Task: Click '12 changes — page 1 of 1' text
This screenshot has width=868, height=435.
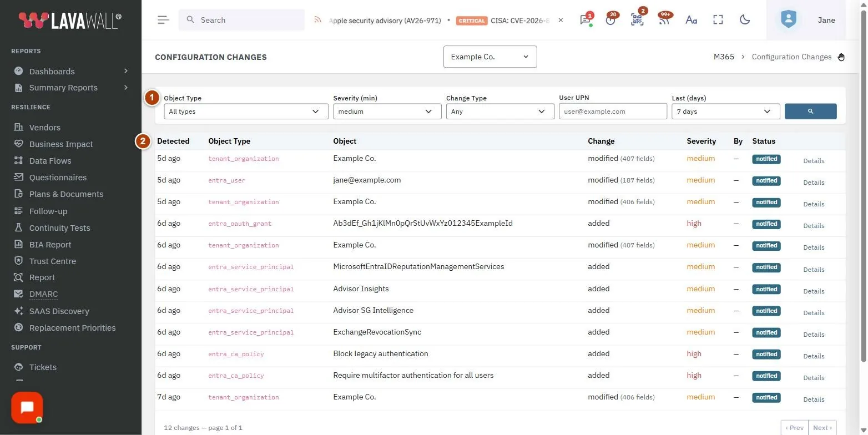Action: pos(203,428)
